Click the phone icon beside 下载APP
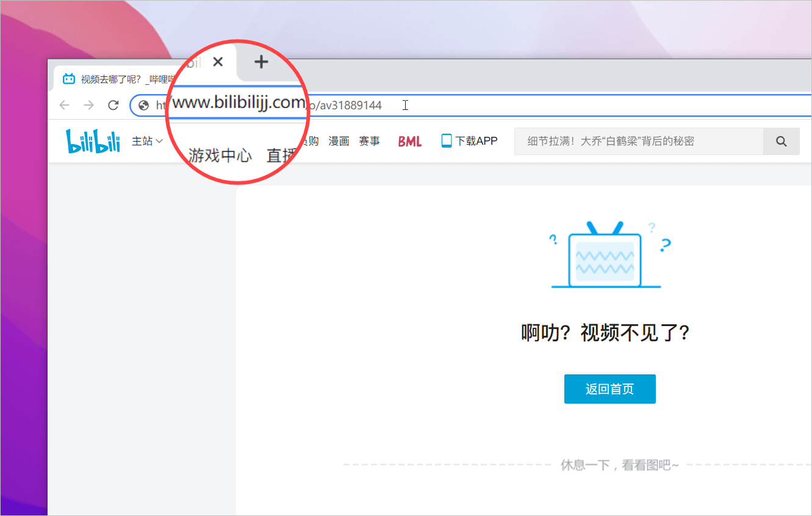The height and width of the screenshot is (516, 812). (x=447, y=140)
